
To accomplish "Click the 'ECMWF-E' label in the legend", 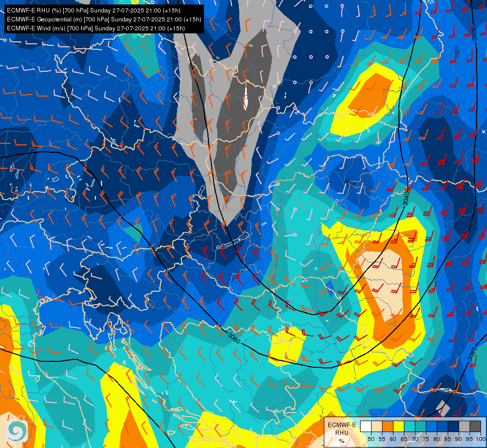I will [x=342, y=425].
